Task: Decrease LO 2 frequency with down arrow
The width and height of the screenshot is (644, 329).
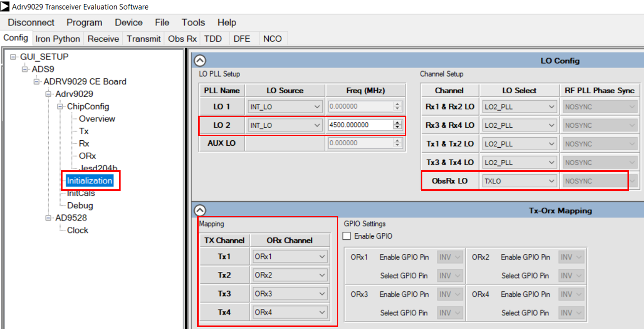Action: coord(397,128)
